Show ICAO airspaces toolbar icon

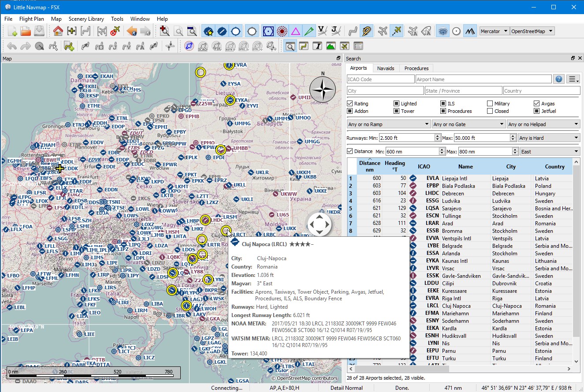(x=202, y=46)
